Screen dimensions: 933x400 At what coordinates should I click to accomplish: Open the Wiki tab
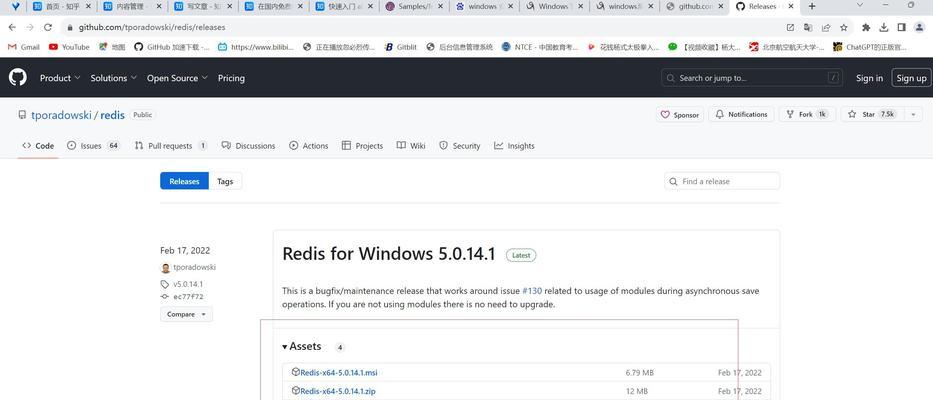point(411,146)
